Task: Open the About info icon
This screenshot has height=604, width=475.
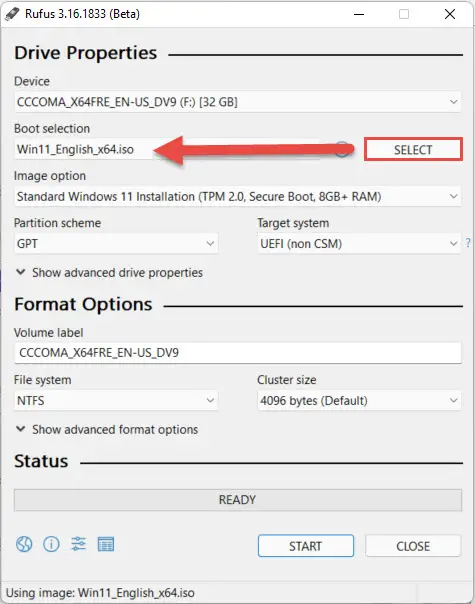Action: [51, 544]
